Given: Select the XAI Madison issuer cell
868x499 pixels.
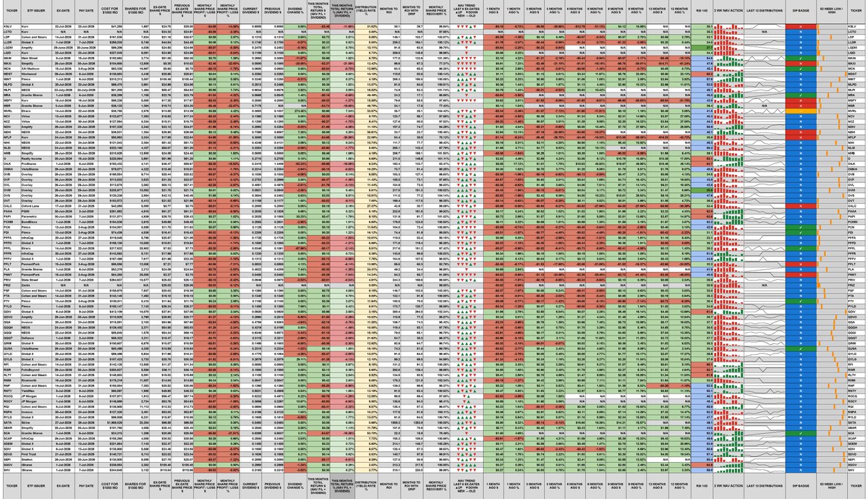Looking at the screenshot, I should 36,69.
